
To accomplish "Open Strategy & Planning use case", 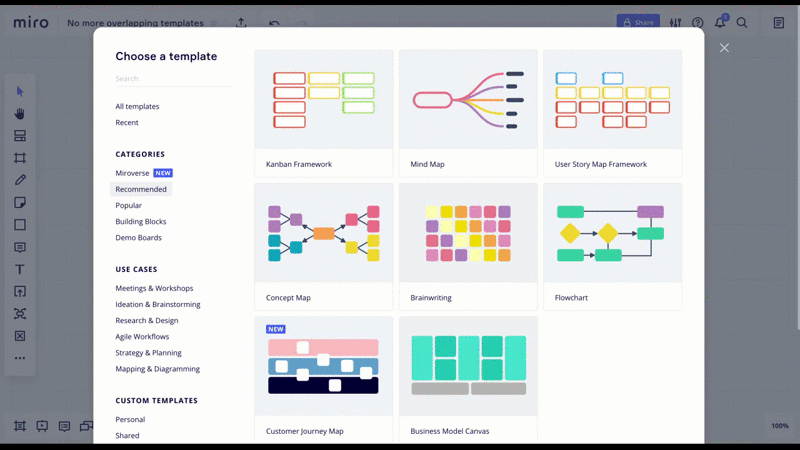I will (148, 353).
